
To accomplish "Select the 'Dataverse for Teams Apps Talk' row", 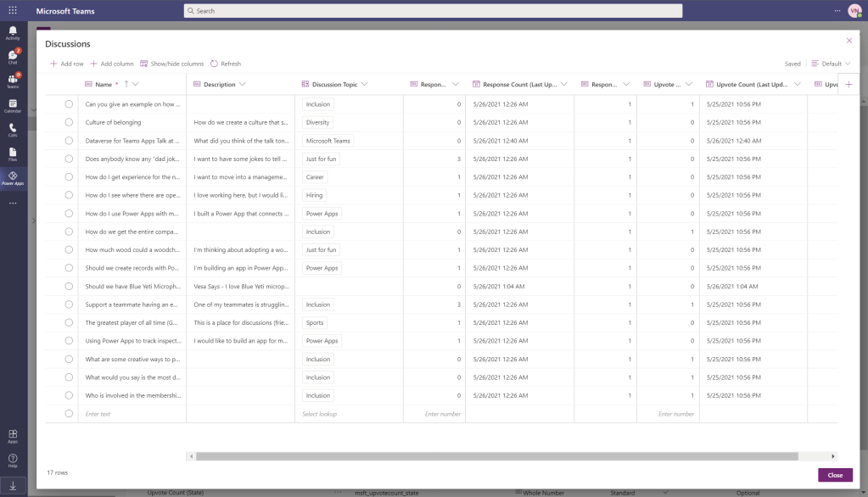I will (x=69, y=141).
